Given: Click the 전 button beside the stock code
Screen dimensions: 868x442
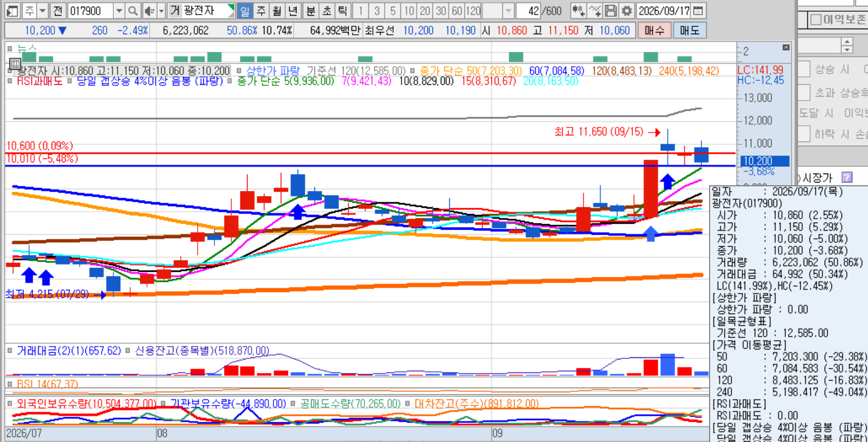Looking at the screenshot, I should click(x=58, y=11).
